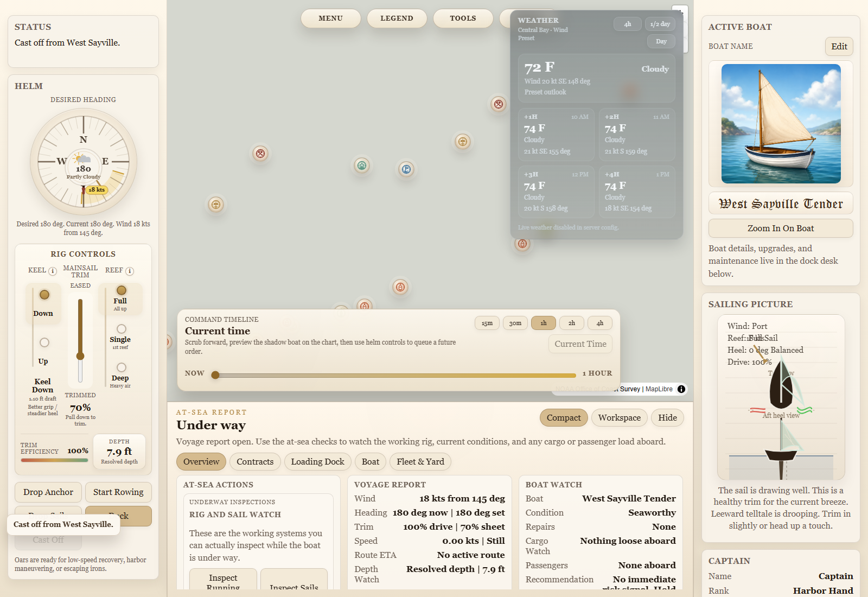Set Weather panel range to 1/2 day
Viewport: 868px width, 597px height.
pos(660,24)
